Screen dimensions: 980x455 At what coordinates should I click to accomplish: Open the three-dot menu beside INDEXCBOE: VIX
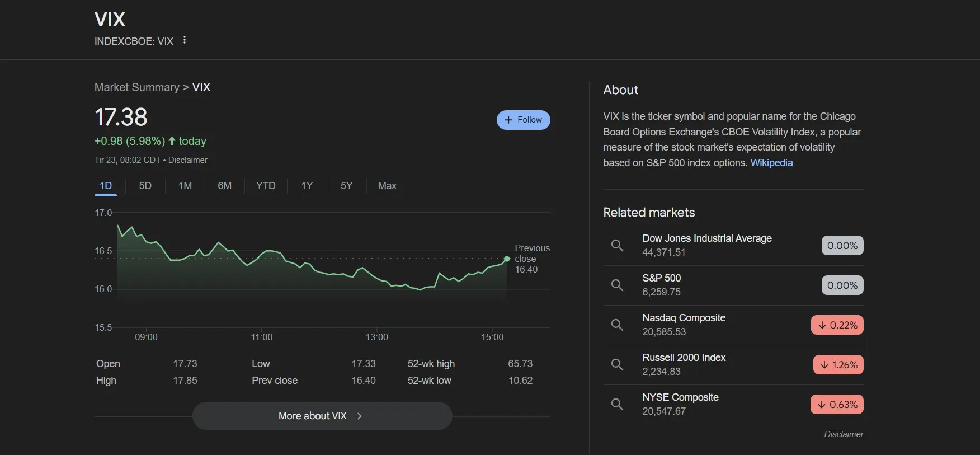pyautogui.click(x=184, y=40)
